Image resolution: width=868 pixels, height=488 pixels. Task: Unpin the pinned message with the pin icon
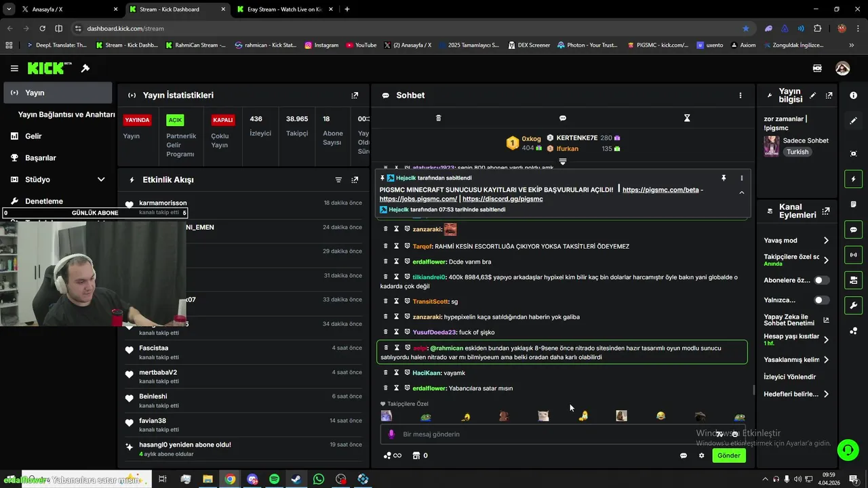pyautogui.click(x=724, y=178)
